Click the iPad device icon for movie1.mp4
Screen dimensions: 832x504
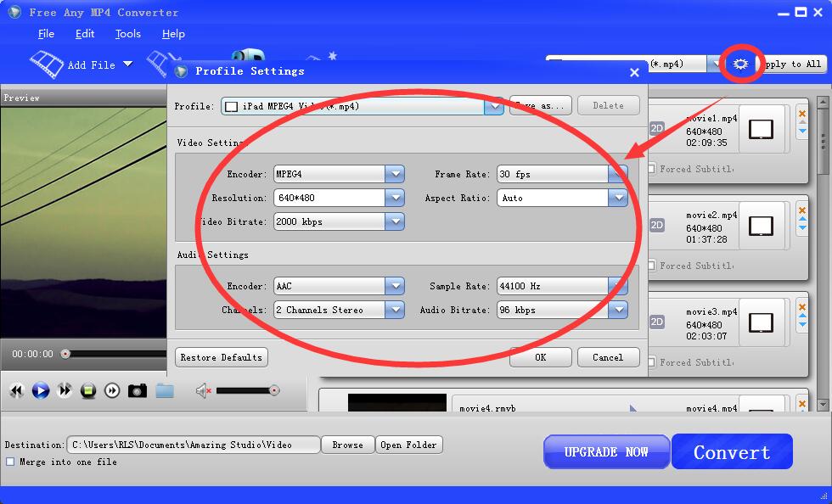762,129
